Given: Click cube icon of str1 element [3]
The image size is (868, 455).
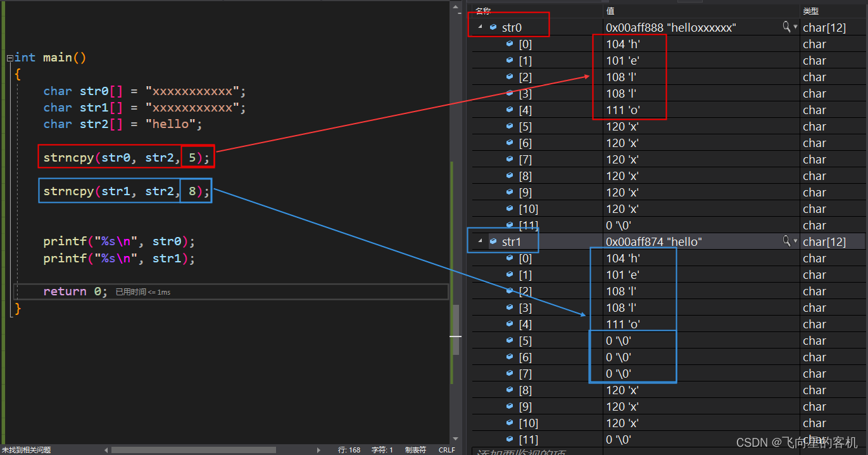Looking at the screenshot, I should [510, 307].
